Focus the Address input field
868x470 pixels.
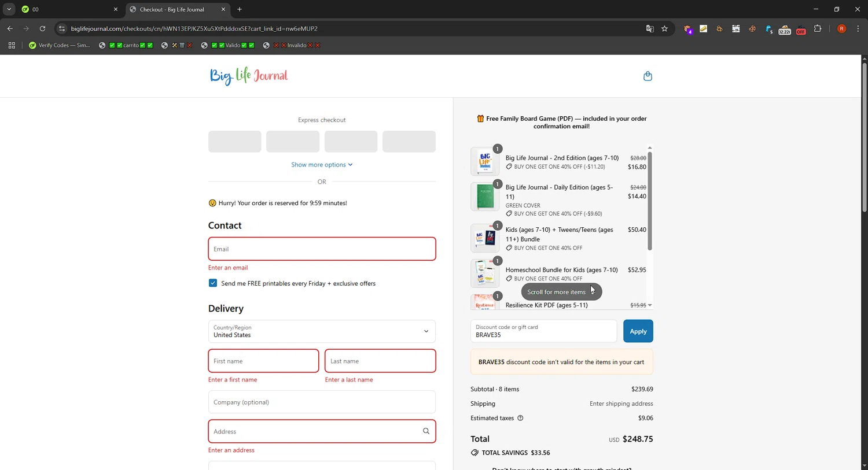tap(322, 431)
